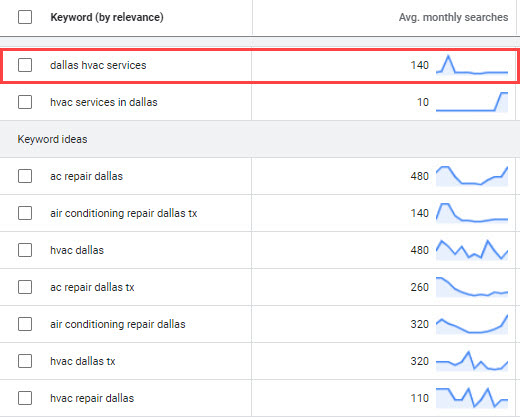Click the 260 search volume value
520x417 pixels.
tap(420, 287)
